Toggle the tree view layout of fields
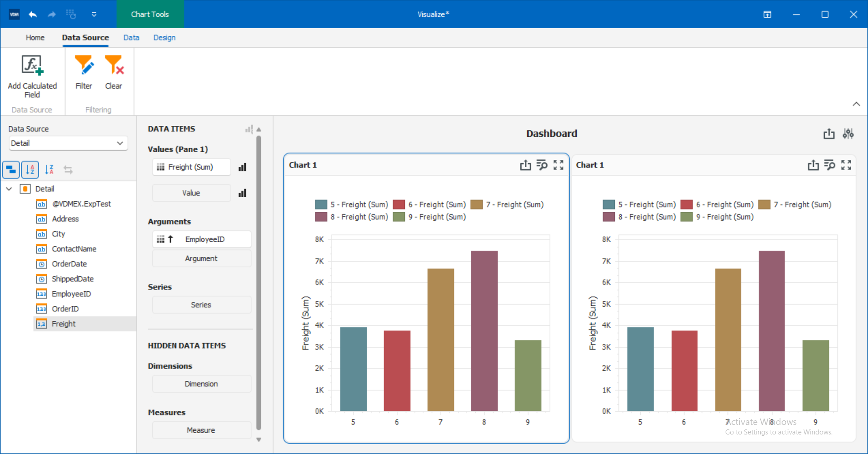Screen dimensions: 868x454 click(x=11, y=169)
